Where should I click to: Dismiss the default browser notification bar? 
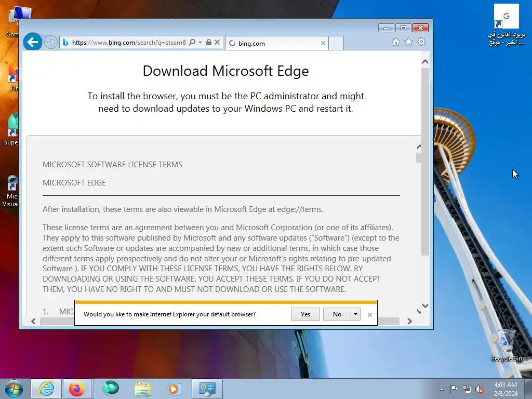[x=370, y=315]
